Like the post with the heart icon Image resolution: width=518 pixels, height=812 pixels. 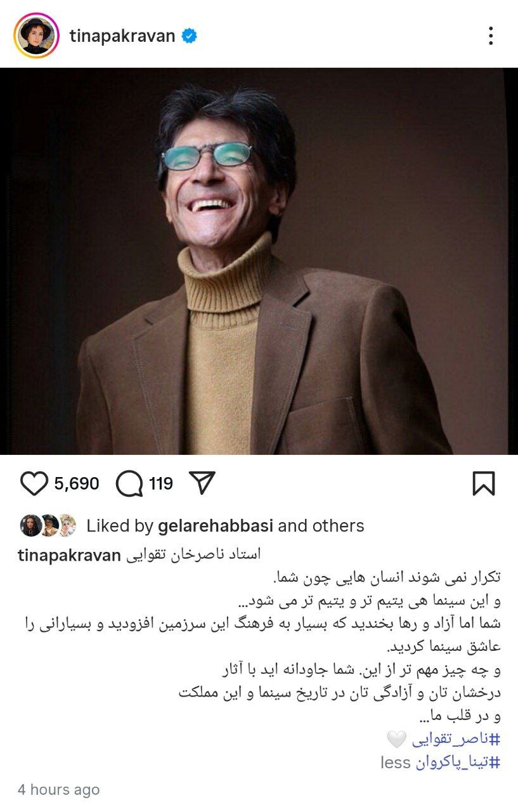[x=34, y=484]
